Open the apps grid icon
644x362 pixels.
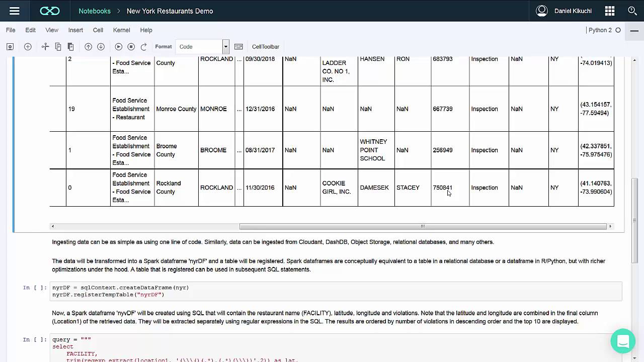610,11
